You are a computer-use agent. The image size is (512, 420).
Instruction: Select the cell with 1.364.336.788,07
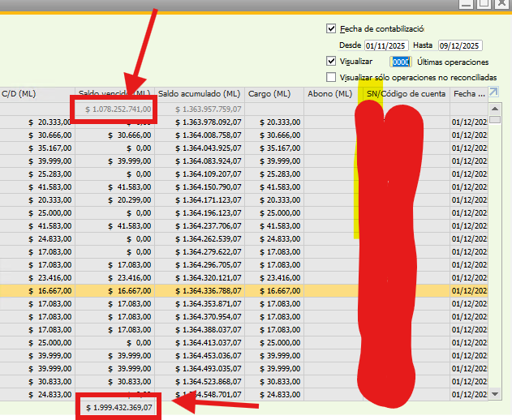pyautogui.click(x=199, y=289)
